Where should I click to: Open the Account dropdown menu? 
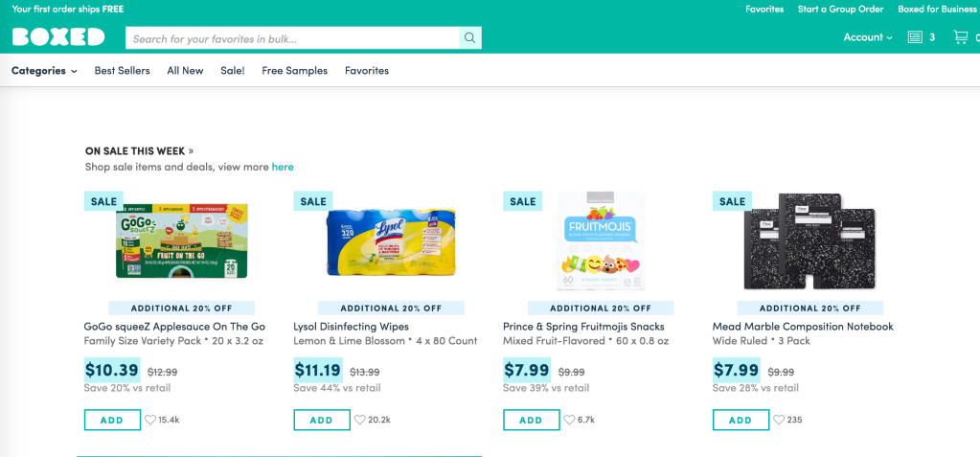coord(867,37)
